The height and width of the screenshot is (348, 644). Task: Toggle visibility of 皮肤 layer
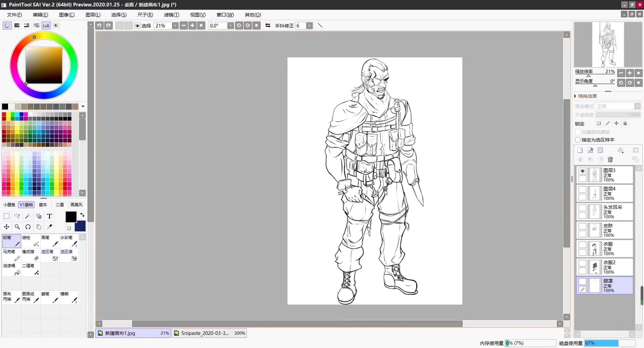point(583,226)
